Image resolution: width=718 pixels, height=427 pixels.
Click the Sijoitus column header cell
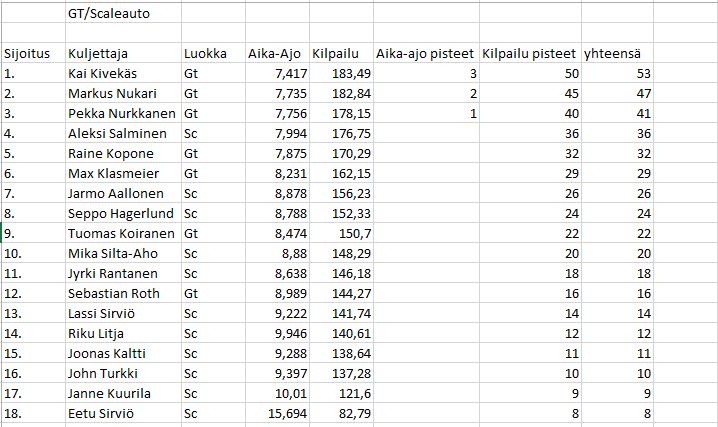pos(30,53)
